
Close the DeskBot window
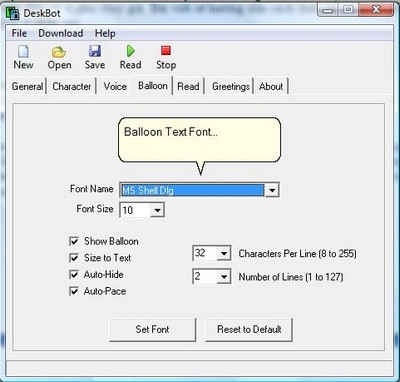[x=376, y=10]
